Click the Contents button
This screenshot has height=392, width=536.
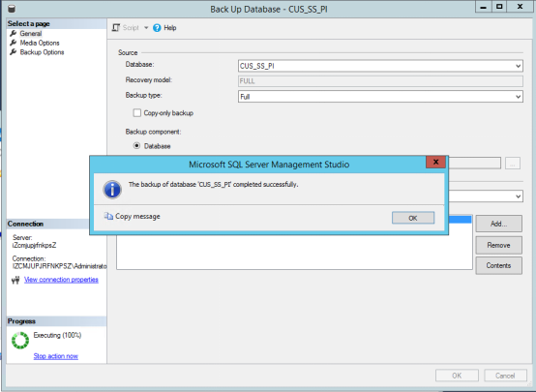pos(498,265)
